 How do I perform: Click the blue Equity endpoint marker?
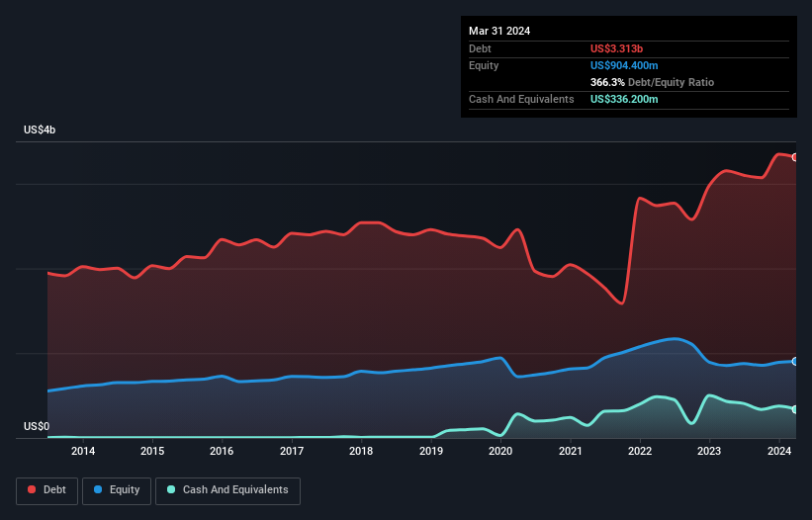(795, 361)
